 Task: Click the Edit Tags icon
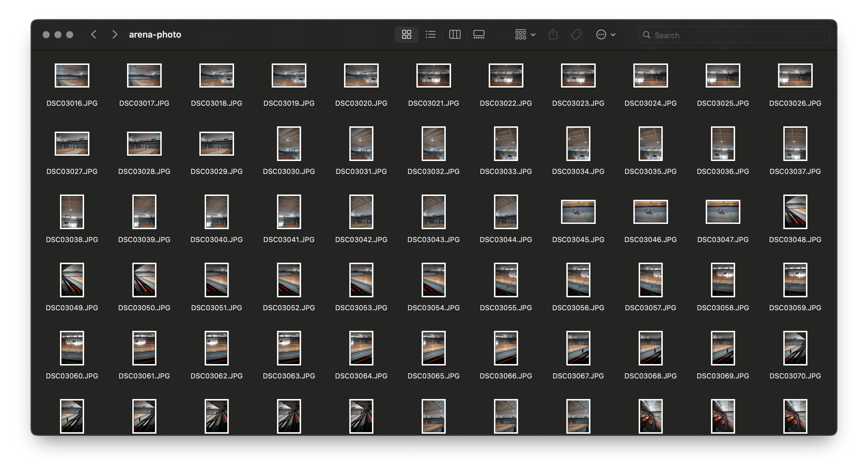click(x=576, y=35)
